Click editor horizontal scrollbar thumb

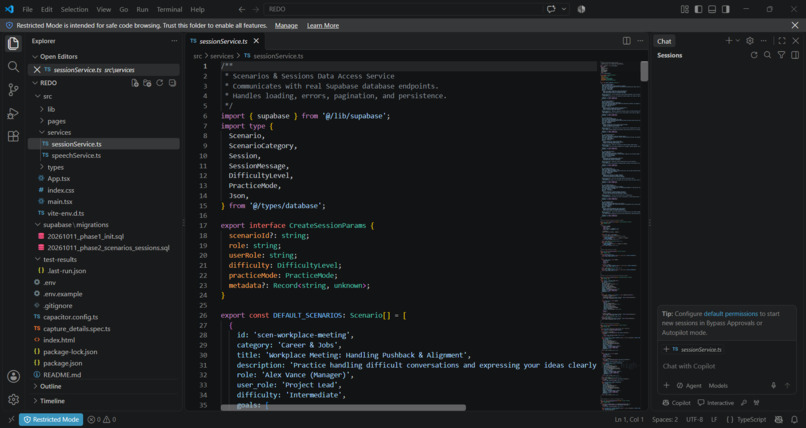[x=343, y=407]
